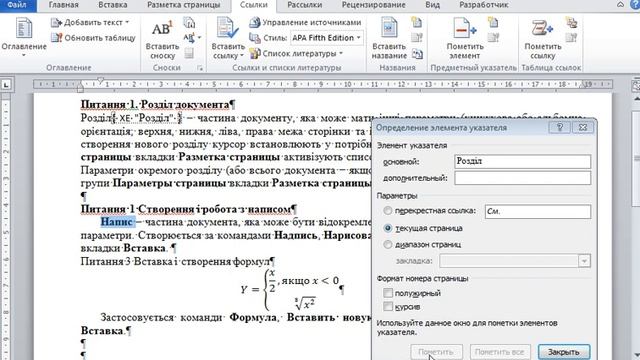Screen dimensions: 640x360
Task: Open the закладка bookmark dropdown arrow
Action: tap(584, 261)
